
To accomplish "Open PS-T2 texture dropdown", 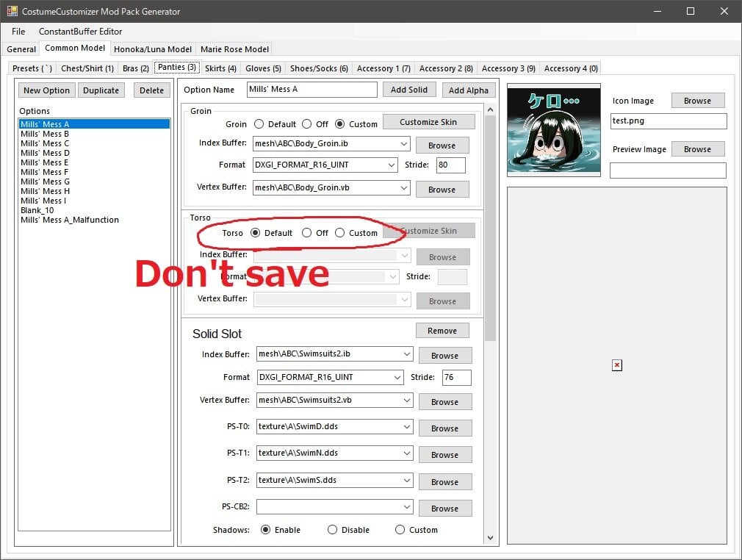I will tap(407, 480).
